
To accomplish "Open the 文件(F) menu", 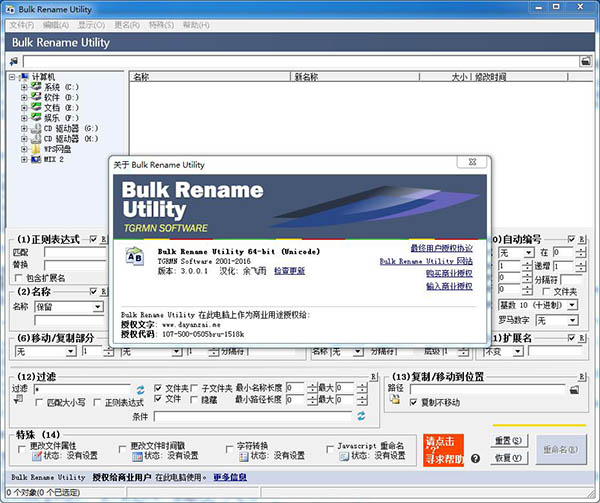I will (22, 25).
